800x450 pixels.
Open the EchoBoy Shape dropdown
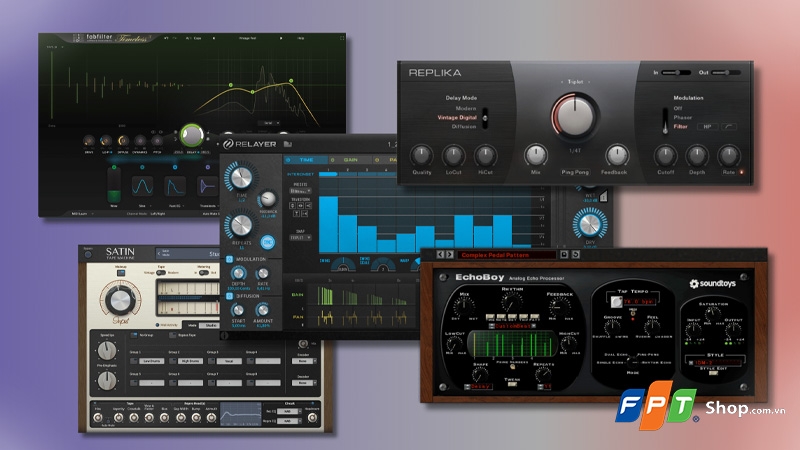pyautogui.click(x=479, y=387)
